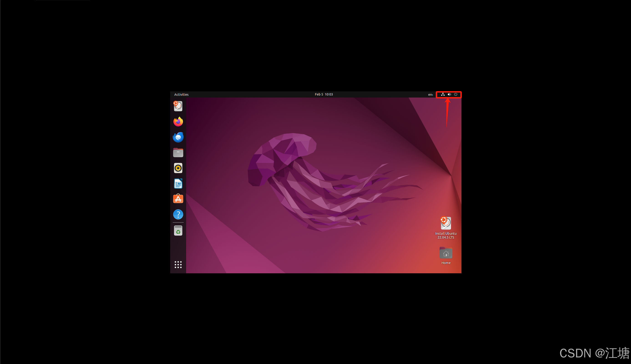The width and height of the screenshot is (631, 364).
Task: Open Ubuntu Software store
Action: 178,199
